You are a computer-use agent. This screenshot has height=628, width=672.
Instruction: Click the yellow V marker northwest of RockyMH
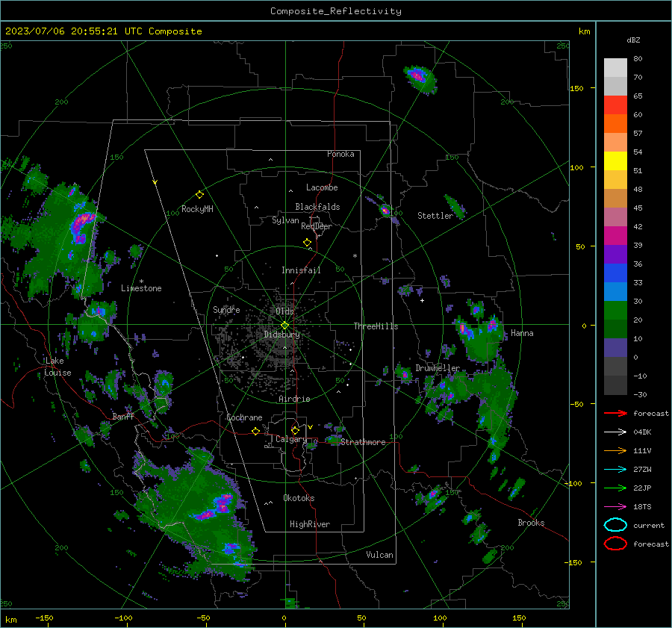coord(155,183)
